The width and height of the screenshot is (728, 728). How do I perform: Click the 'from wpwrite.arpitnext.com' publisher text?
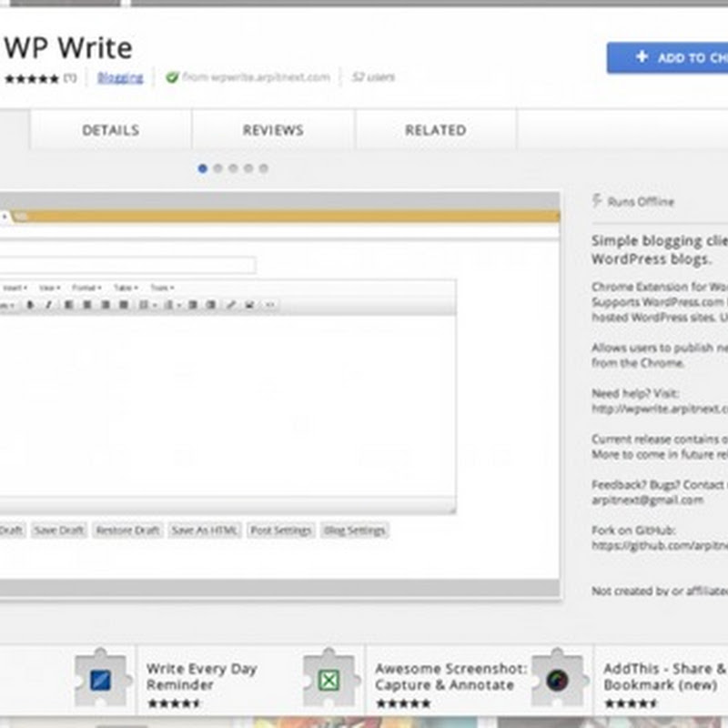tap(256, 77)
